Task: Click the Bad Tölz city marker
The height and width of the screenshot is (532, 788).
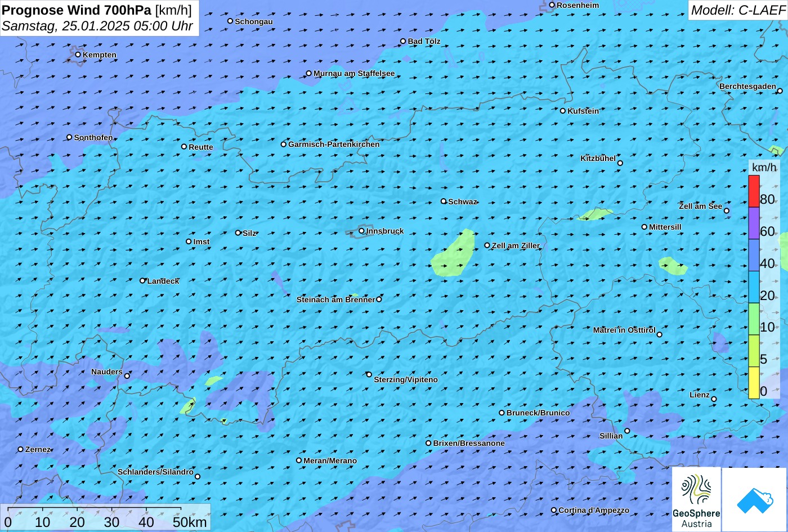Action: pyautogui.click(x=403, y=41)
